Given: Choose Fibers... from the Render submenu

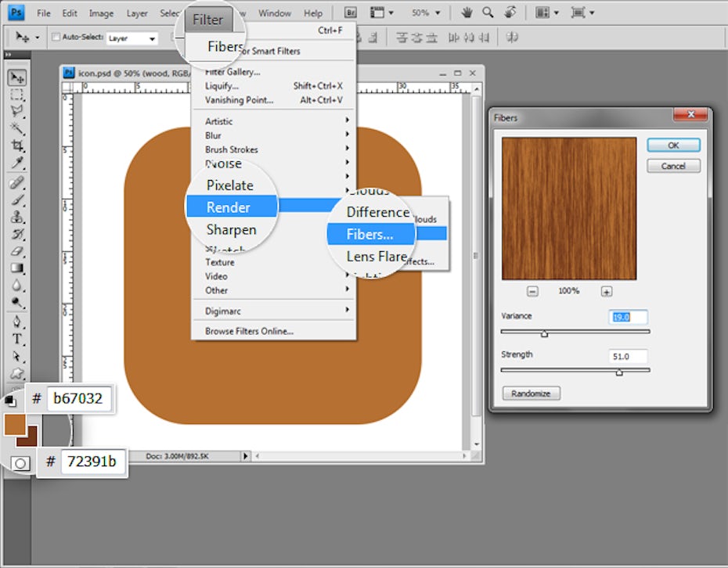Looking at the screenshot, I should 369,234.
